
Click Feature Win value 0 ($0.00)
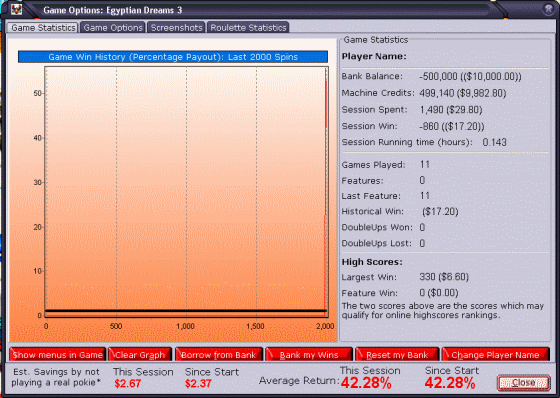click(x=439, y=293)
